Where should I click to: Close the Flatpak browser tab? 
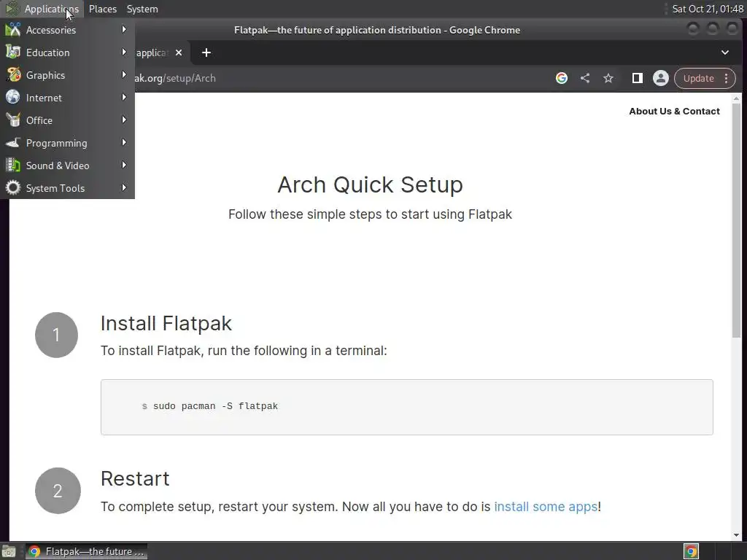[x=179, y=52]
